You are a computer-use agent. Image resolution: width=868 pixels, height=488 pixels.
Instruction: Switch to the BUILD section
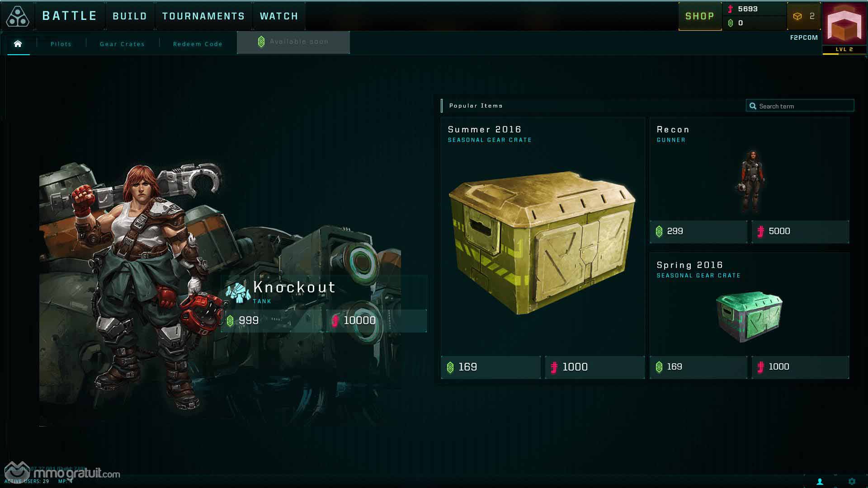point(130,16)
